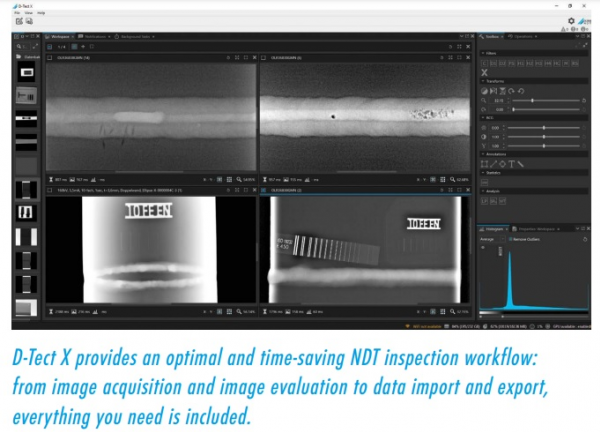600x432 pixels.
Task: Click the search magnifier in left database panel
Action: pos(18,46)
